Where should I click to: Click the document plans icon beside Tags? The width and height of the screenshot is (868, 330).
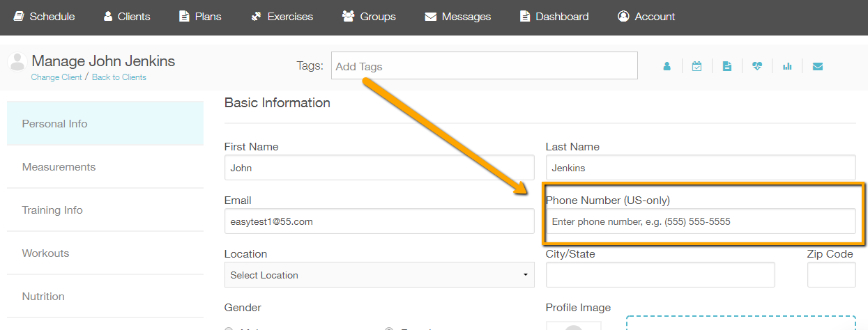(x=727, y=66)
